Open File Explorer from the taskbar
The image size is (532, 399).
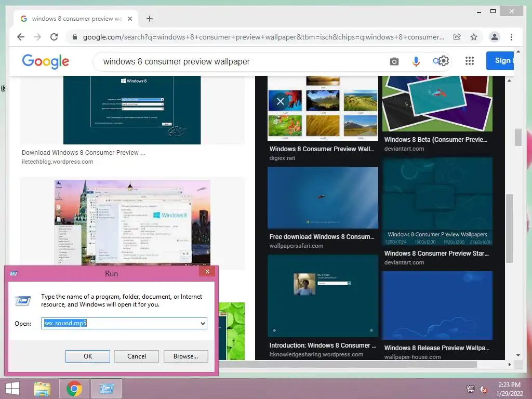[x=42, y=389]
